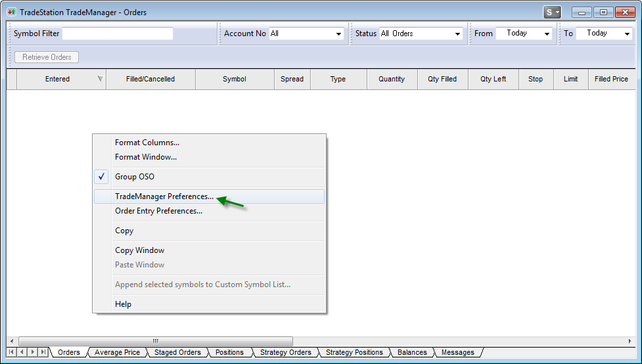
Task: Open Order Entry Preferences menu item
Action: (158, 211)
